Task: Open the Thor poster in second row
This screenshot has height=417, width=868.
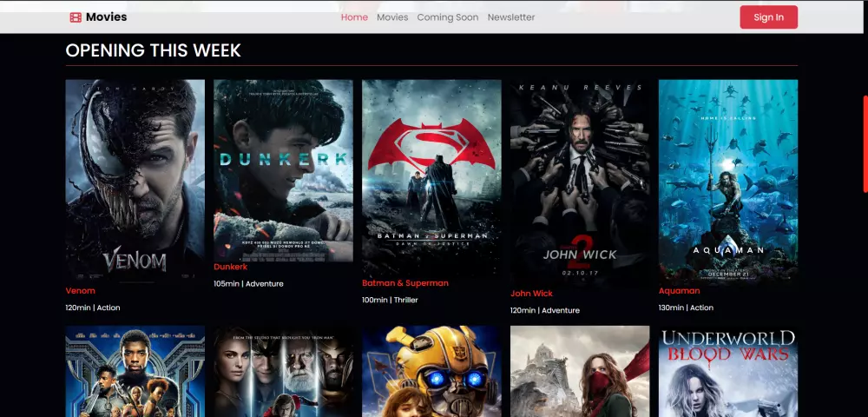Action: [284, 371]
